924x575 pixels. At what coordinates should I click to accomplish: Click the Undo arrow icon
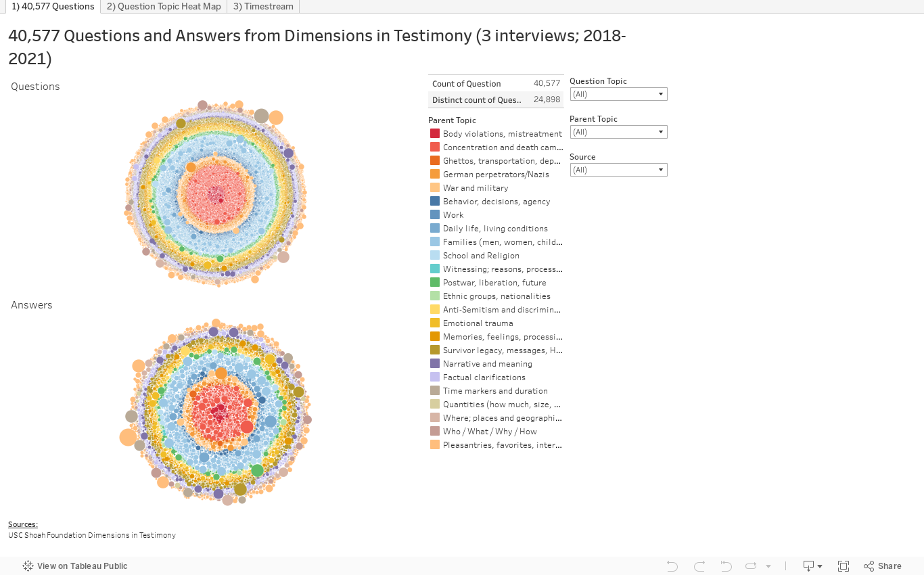coord(672,566)
